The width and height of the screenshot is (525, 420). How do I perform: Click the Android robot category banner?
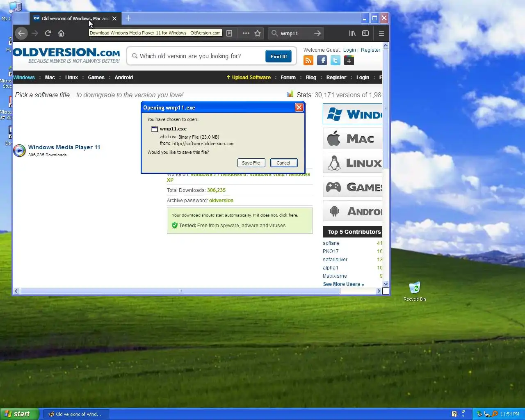353,211
